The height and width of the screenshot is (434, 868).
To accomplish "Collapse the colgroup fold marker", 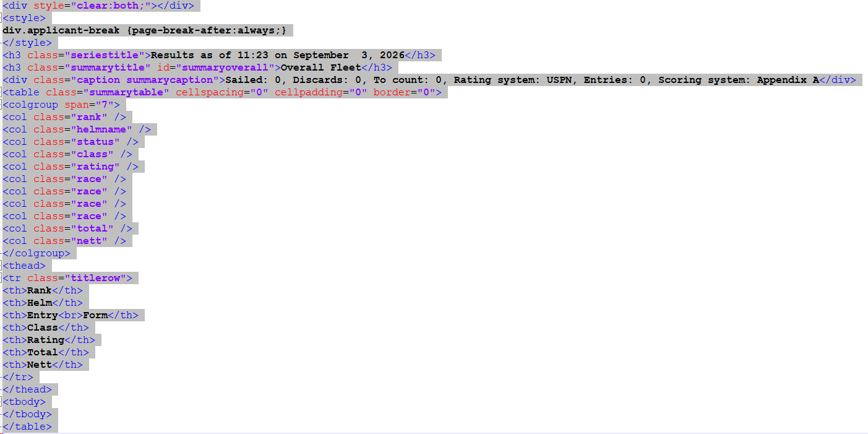I will point(1,105).
